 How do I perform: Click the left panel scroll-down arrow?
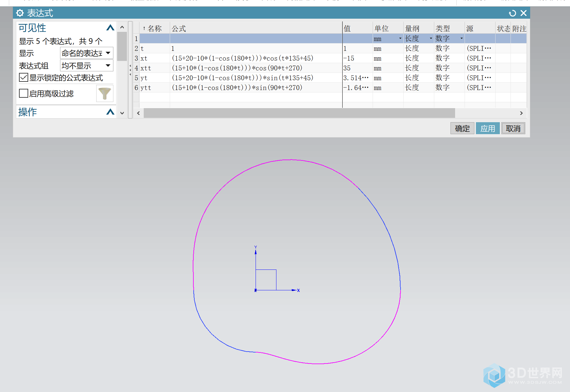tap(122, 113)
